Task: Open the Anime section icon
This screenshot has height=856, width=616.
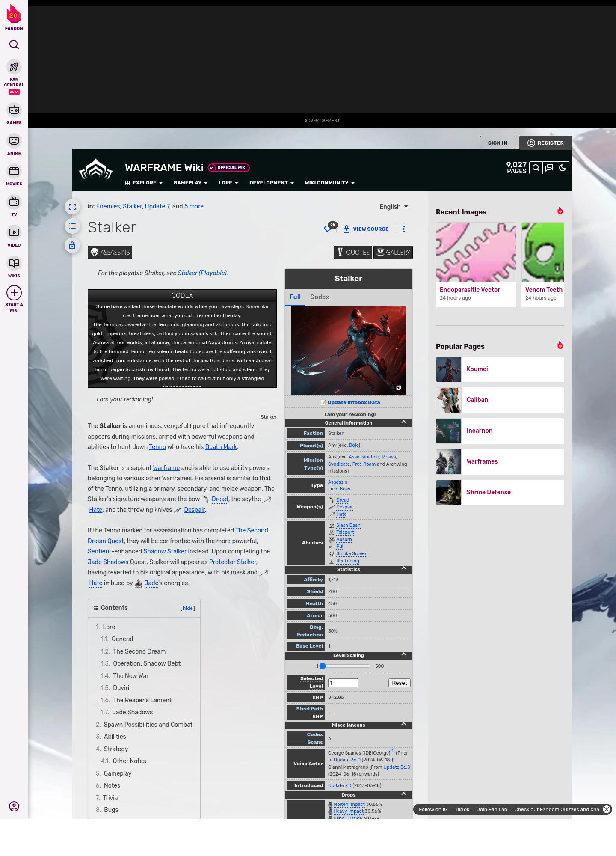Action: click(14, 141)
